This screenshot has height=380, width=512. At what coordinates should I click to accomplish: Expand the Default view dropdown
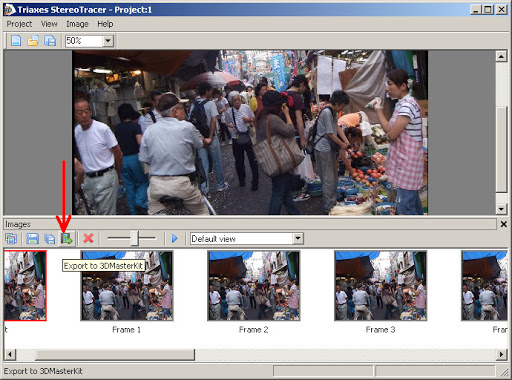pos(298,238)
